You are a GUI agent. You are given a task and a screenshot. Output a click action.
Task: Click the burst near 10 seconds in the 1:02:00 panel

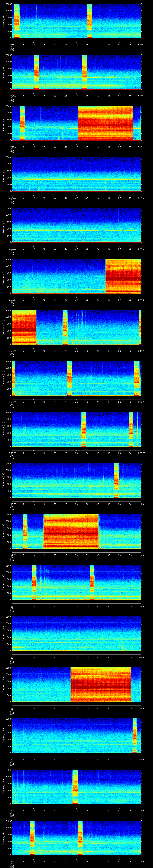tap(34, 582)
